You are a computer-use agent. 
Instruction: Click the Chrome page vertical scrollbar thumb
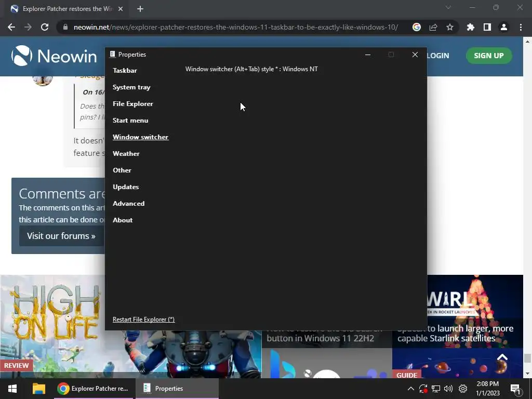(527, 358)
